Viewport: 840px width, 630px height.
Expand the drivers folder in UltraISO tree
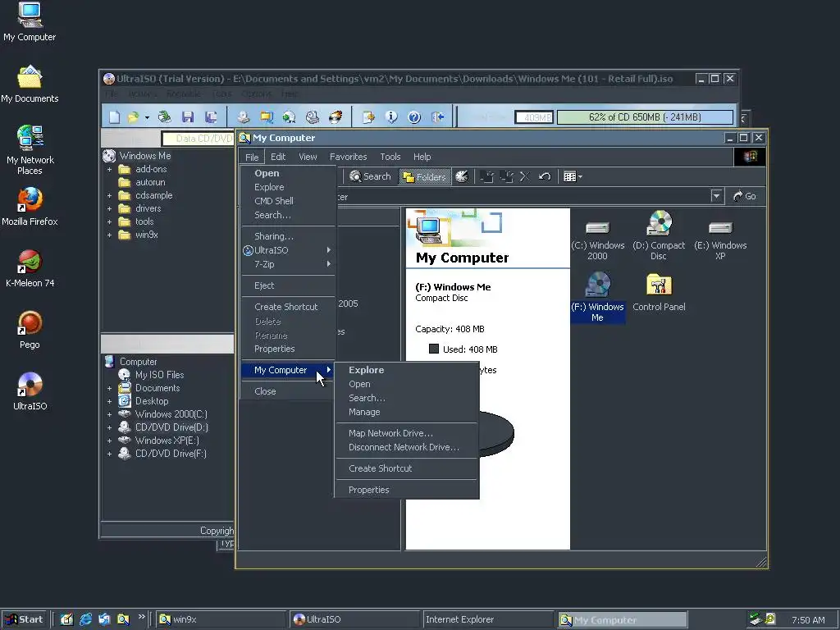tap(109, 208)
